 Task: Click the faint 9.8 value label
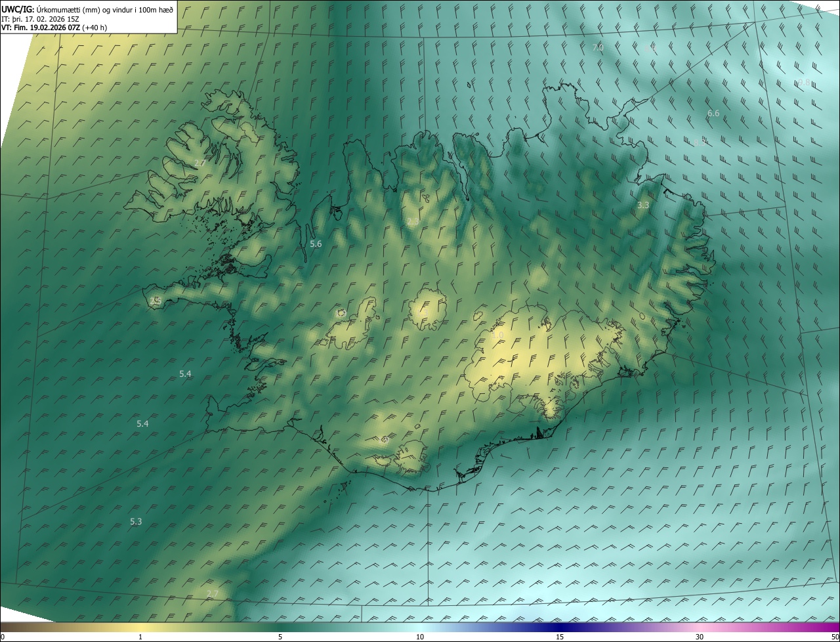click(804, 83)
